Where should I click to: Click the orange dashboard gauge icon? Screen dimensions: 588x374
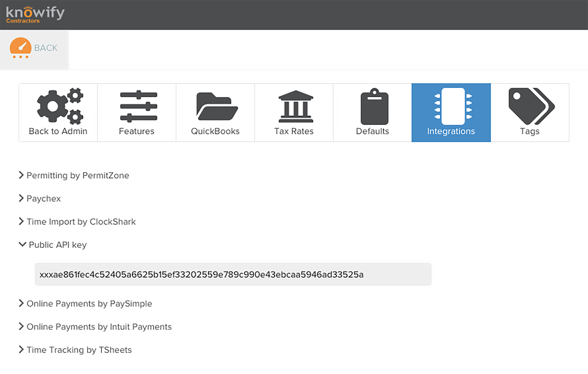click(20, 48)
